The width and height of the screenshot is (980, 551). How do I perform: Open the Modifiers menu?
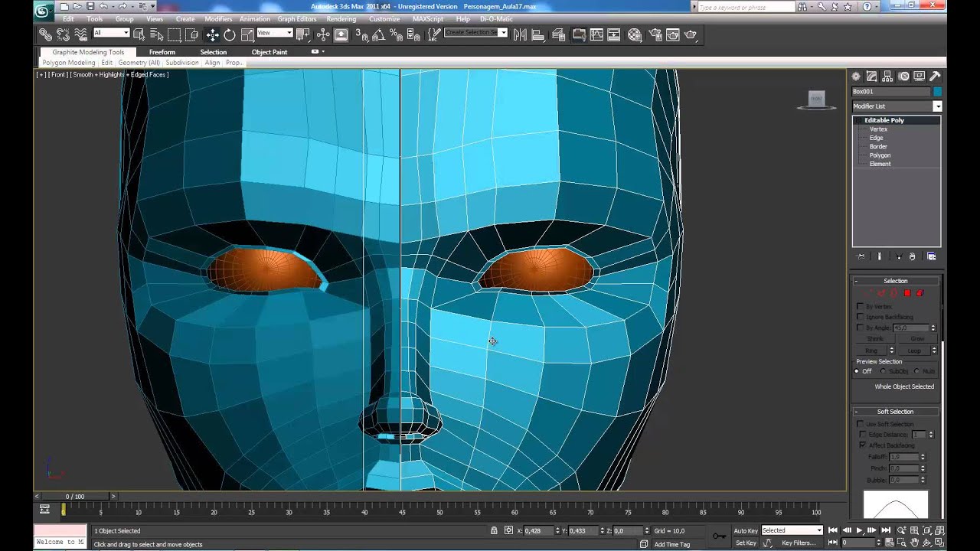tap(218, 18)
